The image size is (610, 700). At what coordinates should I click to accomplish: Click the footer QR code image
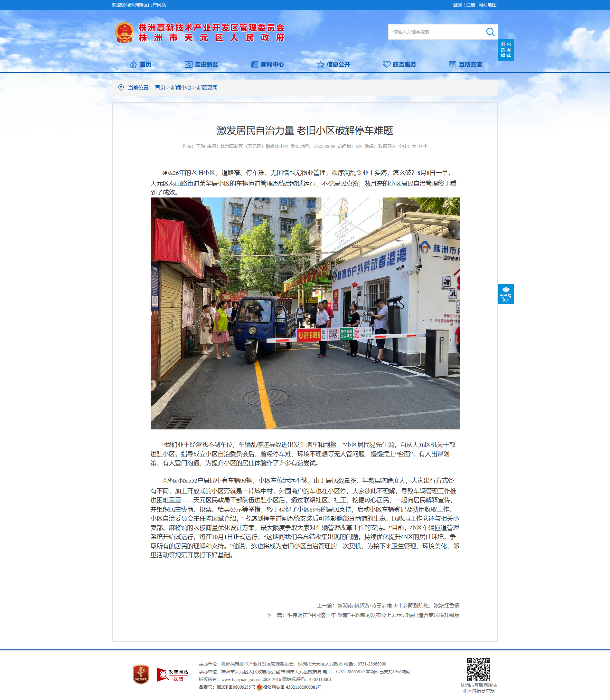pyautogui.click(x=478, y=670)
